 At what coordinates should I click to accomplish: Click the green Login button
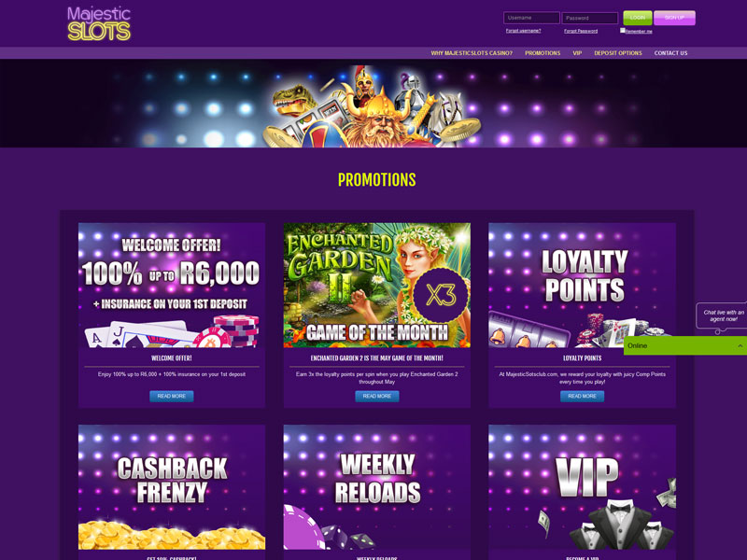click(638, 18)
